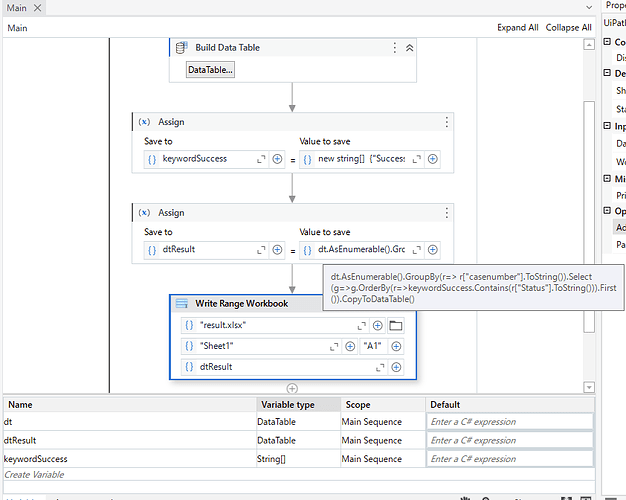Click the Build Data Table activity icon
626x500 pixels.
(x=182, y=48)
